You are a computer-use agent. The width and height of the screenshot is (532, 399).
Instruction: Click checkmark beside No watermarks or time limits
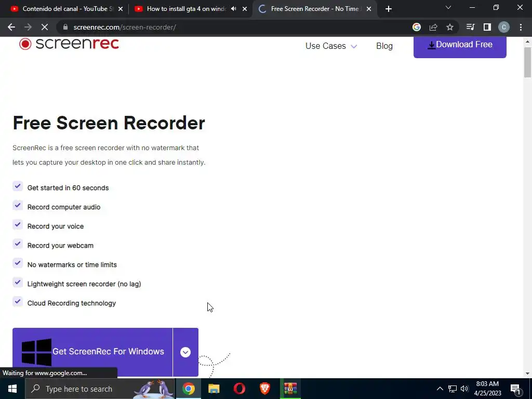pyautogui.click(x=18, y=263)
